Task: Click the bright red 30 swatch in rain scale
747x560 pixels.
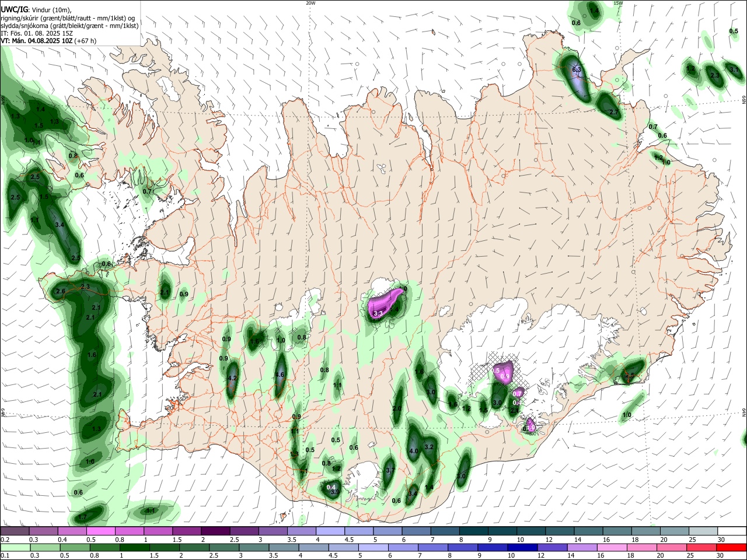Action: [x=731, y=547]
